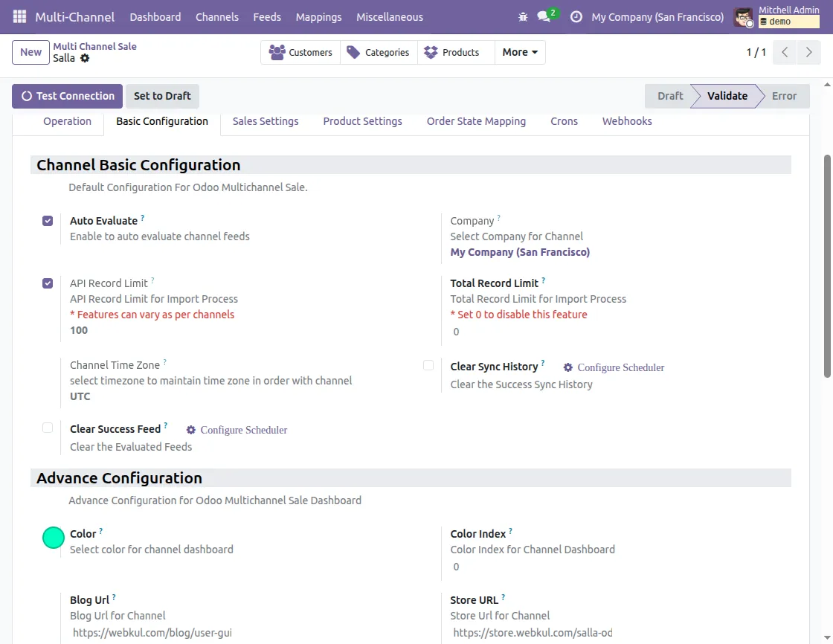
Task: Switch to the Webhooks tab
Action: coord(627,121)
